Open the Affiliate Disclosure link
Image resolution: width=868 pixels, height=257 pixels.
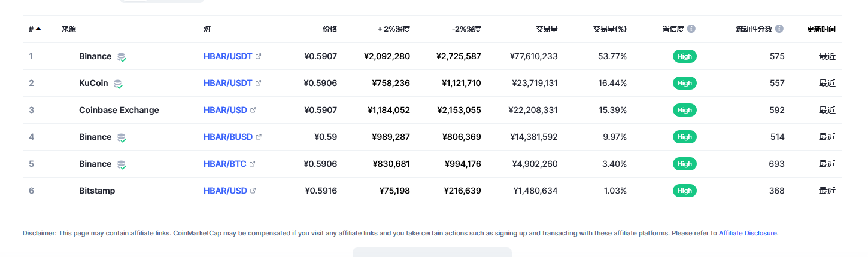(x=748, y=233)
